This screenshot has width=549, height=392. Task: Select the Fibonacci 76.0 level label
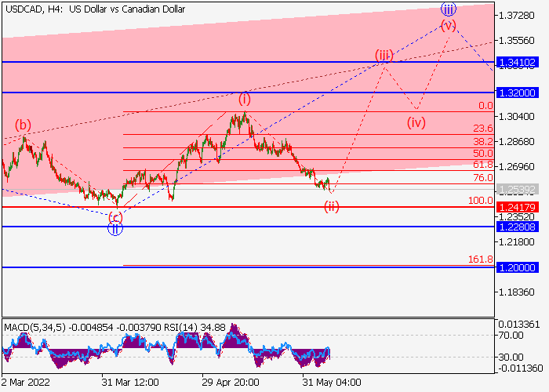click(x=483, y=178)
